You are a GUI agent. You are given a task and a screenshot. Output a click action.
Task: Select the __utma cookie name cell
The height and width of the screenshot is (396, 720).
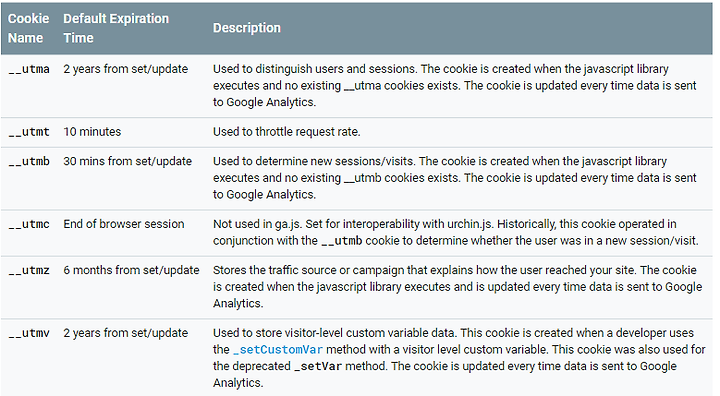(x=29, y=69)
